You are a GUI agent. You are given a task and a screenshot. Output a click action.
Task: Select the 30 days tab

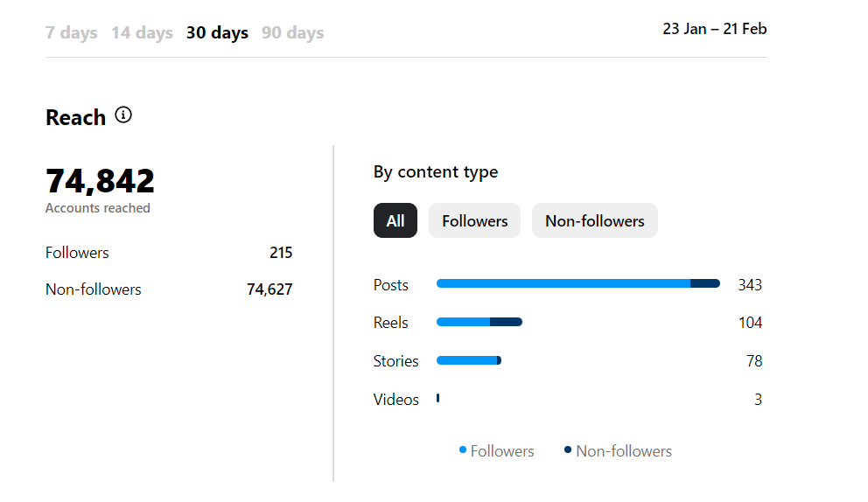(x=217, y=33)
